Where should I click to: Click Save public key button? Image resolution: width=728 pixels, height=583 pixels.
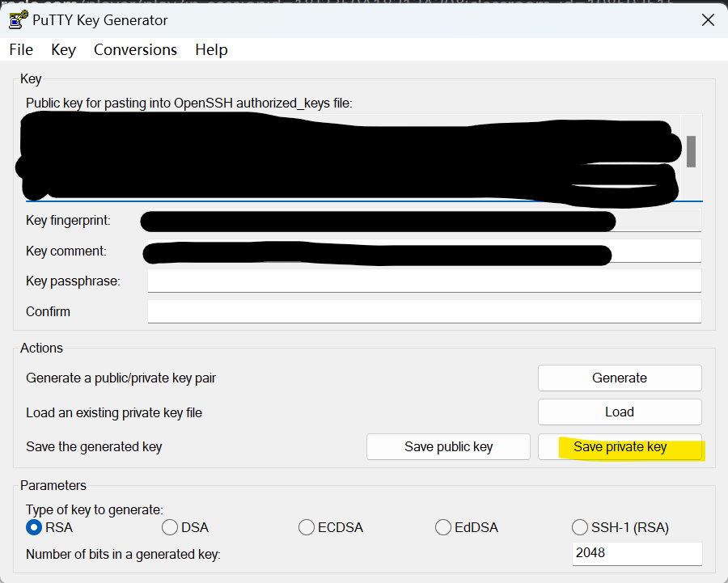pyautogui.click(x=448, y=446)
